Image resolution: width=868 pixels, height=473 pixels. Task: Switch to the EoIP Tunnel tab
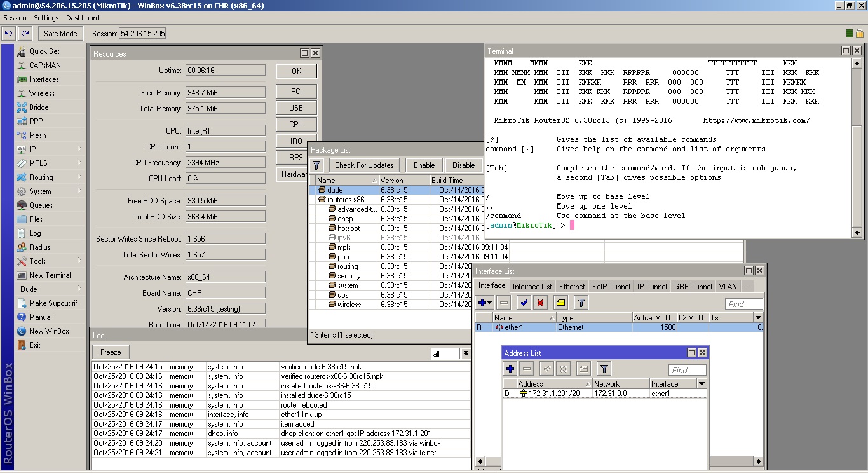point(611,287)
